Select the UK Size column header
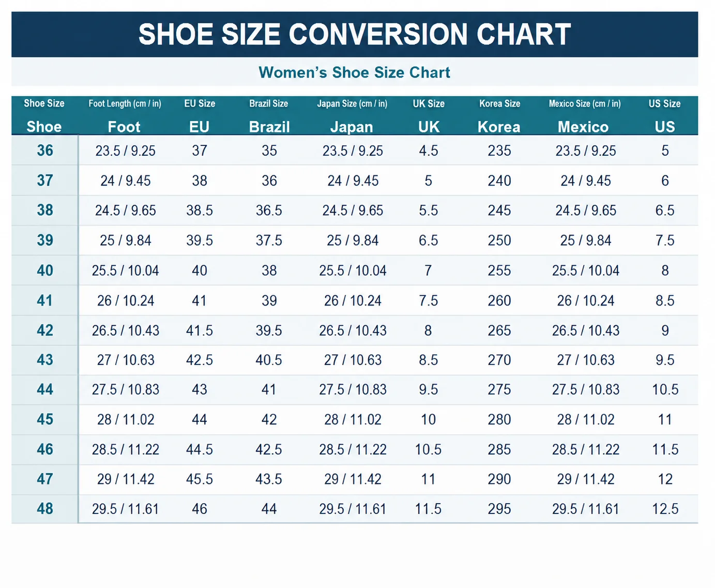The width and height of the screenshot is (715, 588). click(x=429, y=115)
